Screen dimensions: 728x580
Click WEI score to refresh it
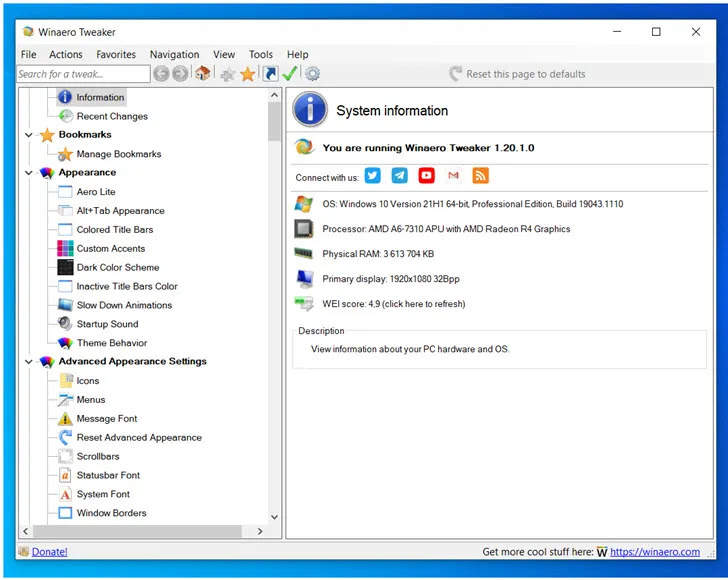tap(394, 304)
